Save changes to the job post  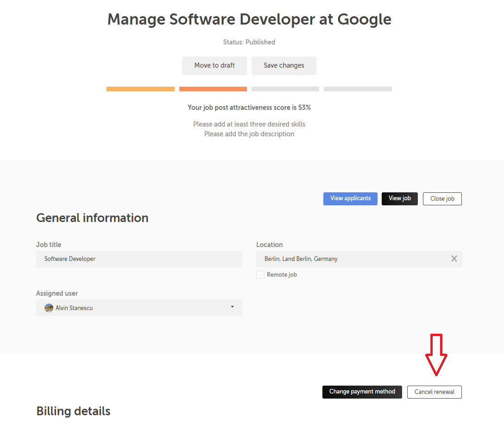point(284,66)
